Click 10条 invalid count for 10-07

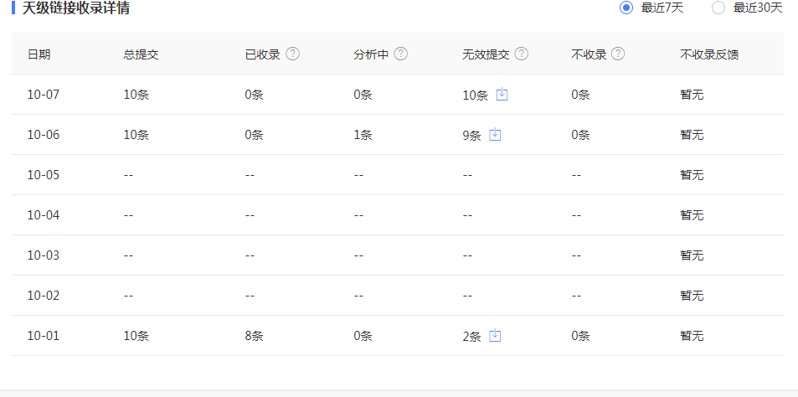click(x=475, y=95)
